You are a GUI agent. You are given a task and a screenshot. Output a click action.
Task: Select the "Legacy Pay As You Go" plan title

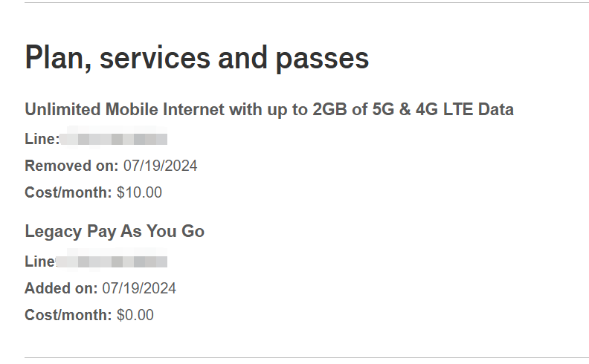coord(115,231)
